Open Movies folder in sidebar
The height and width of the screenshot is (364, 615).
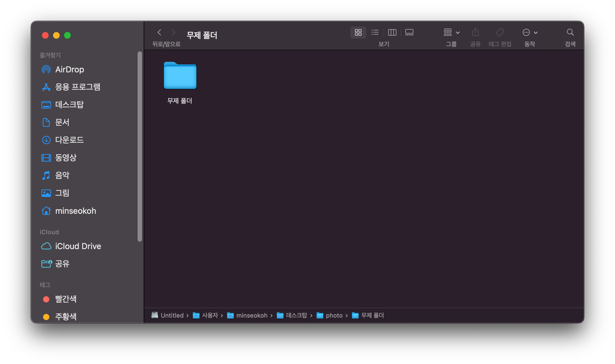click(x=66, y=158)
